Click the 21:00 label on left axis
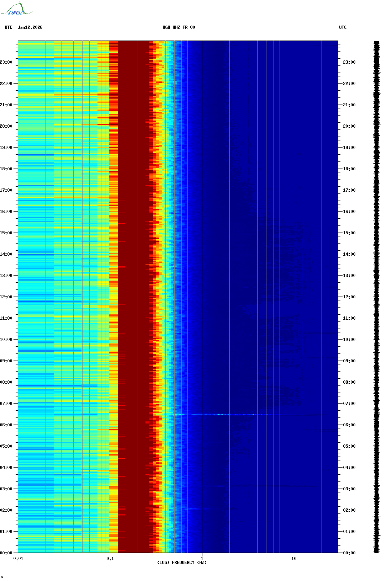Viewport: 392px width, 581px height. (6, 105)
